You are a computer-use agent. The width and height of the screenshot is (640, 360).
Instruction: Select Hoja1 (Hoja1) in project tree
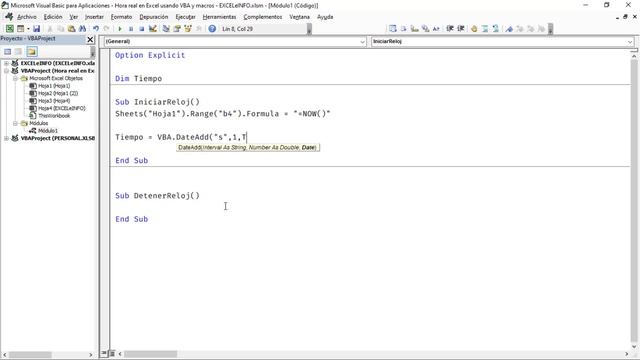[54, 86]
